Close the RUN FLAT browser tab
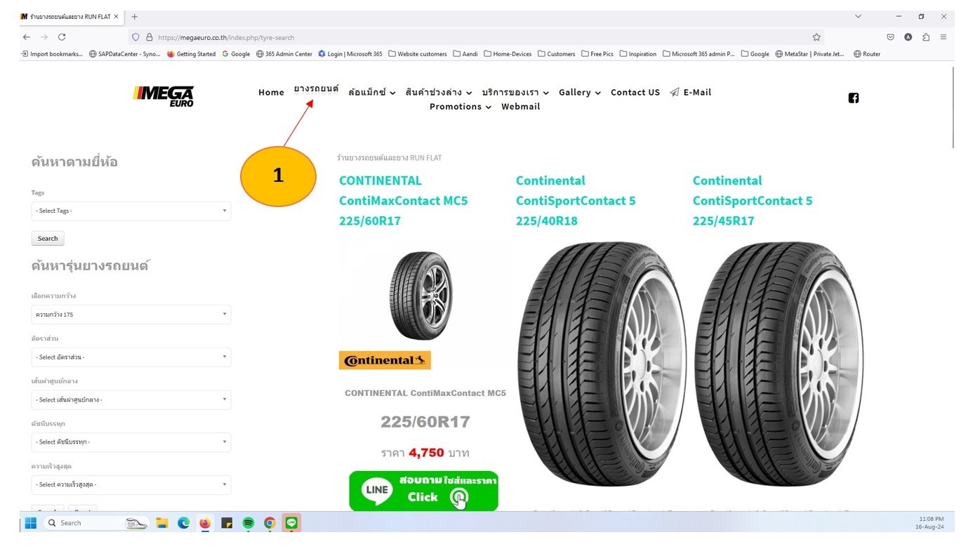Screen dimensions: 980x556 pos(117,16)
